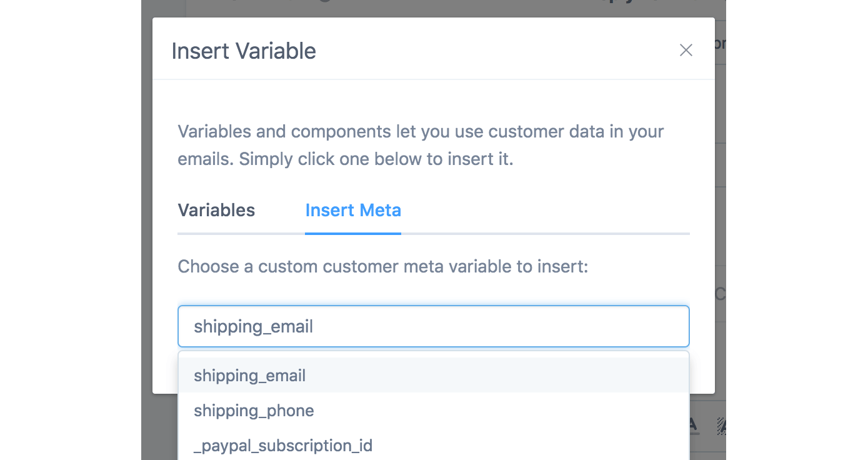Select the Insert Meta tab
Viewport: 868px width, 460px height.
coord(353,210)
